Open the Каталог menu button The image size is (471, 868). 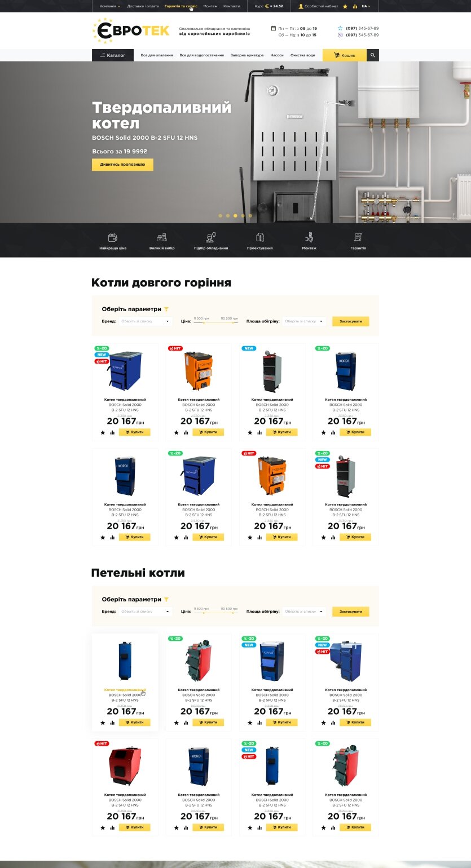click(x=113, y=55)
